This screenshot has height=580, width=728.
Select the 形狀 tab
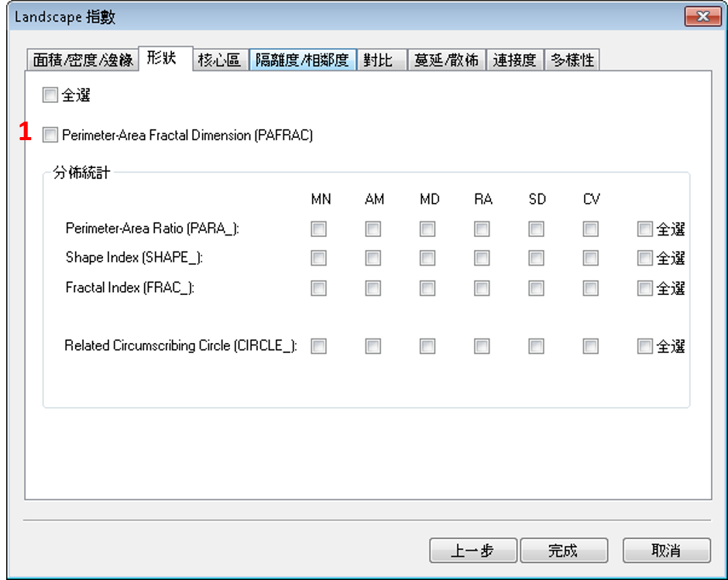(x=166, y=59)
